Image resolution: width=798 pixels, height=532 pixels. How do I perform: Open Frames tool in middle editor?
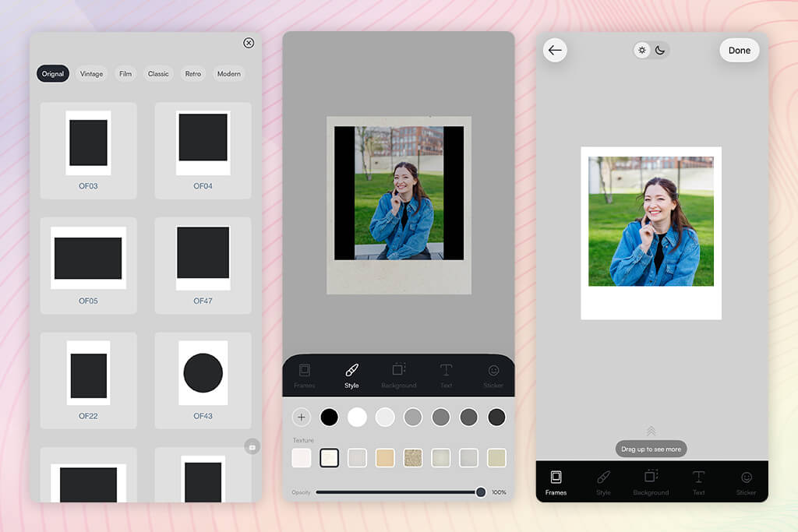[x=305, y=376]
